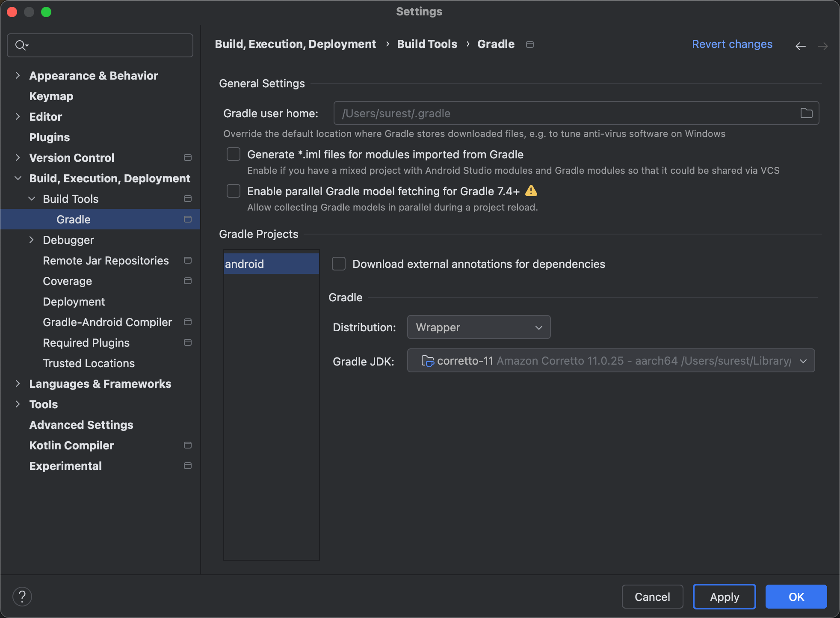This screenshot has height=618, width=840.
Task: Click project-level icon on Kotlin Compiler row
Action: click(x=187, y=445)
